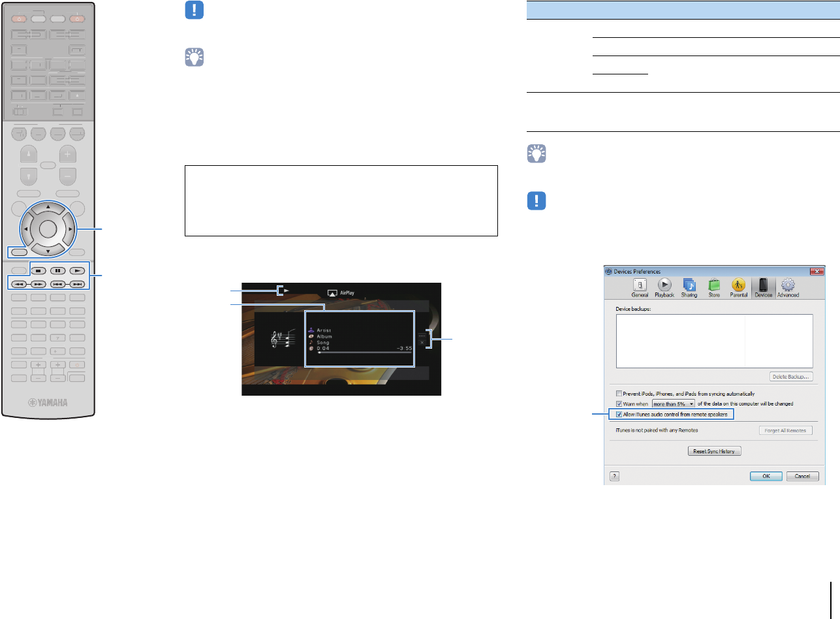Viewport: 840px width, 619px height.
Task: Click the Artist row icon
Action: pos(311,331)
